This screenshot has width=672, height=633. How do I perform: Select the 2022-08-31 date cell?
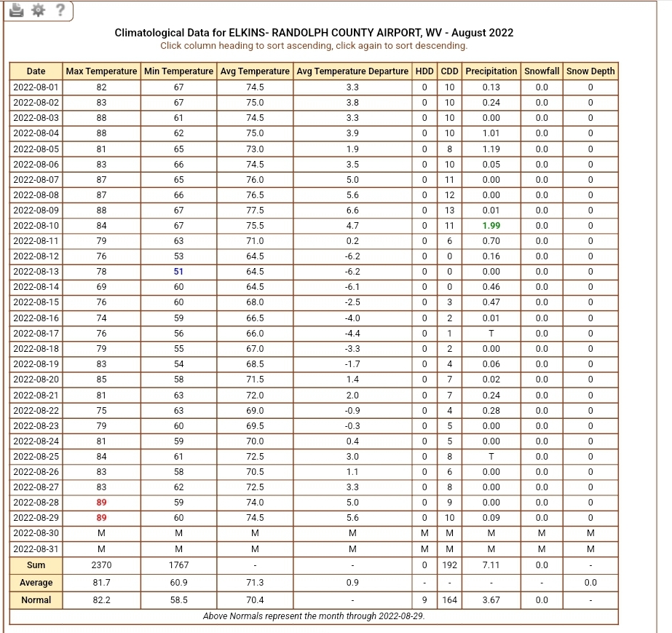(x=36, y=549)
